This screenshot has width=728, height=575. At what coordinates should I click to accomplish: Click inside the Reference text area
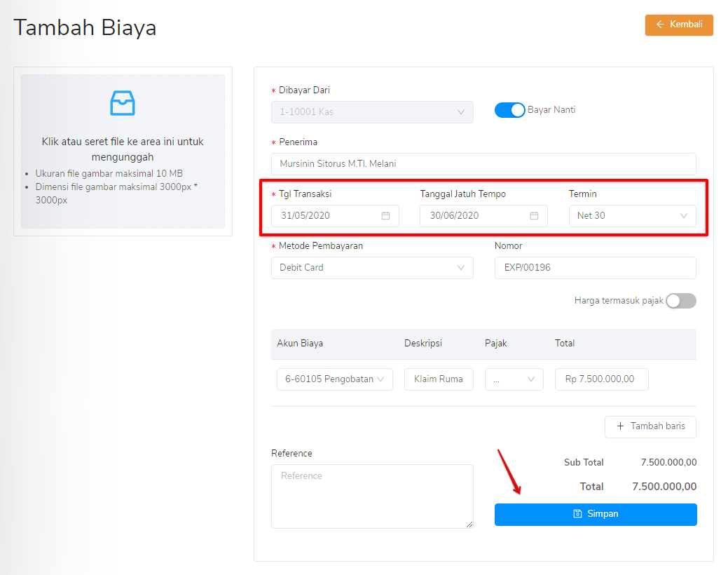371,496
